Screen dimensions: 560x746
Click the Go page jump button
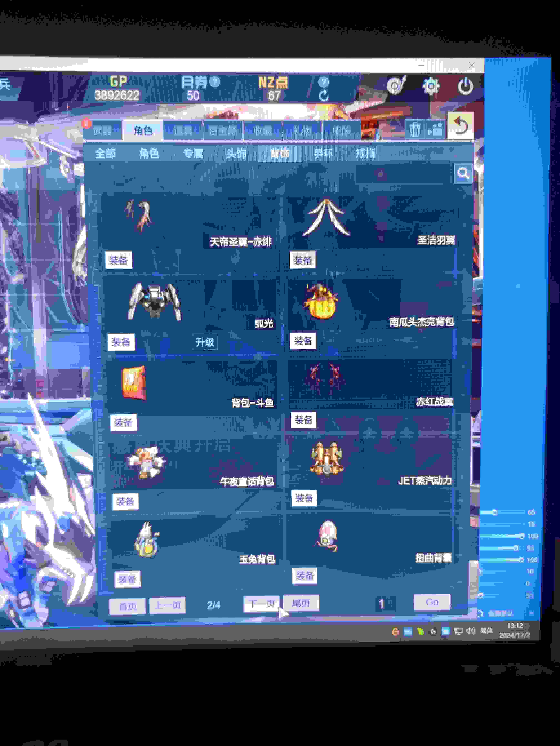432,602
